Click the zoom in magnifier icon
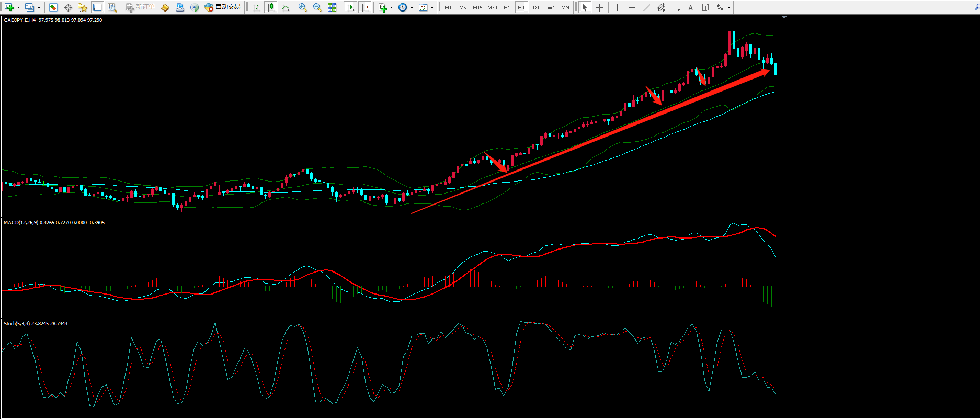This screenshot has width=980, height=419. pos(302,7)
